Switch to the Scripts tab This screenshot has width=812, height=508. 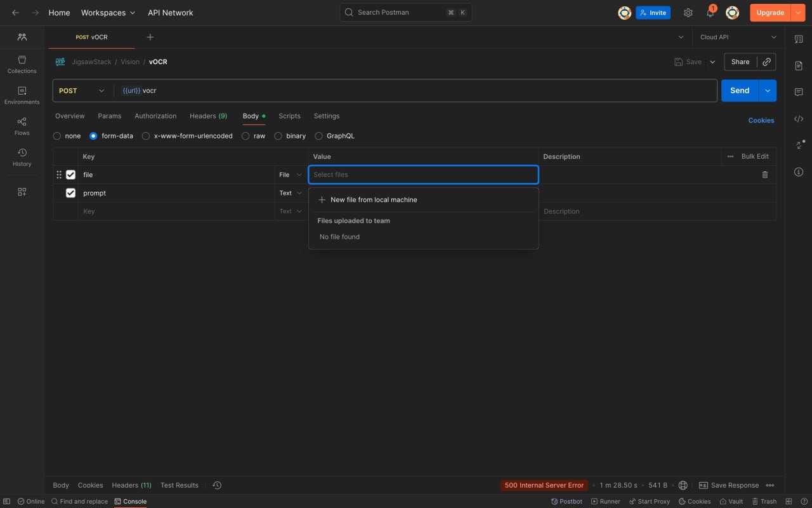point(289,116)
